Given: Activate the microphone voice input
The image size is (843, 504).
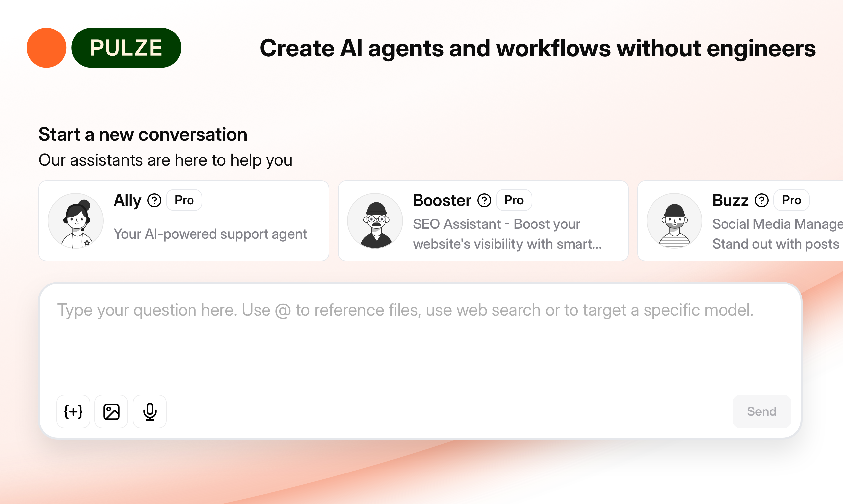Looking at the screenshot, I should pos(150,411).
